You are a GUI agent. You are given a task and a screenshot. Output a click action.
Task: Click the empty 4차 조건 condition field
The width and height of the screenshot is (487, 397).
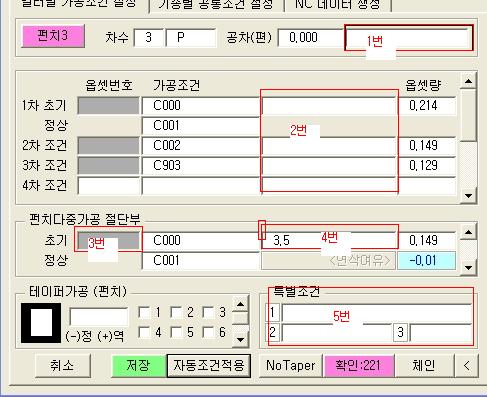tap(201, 185)
